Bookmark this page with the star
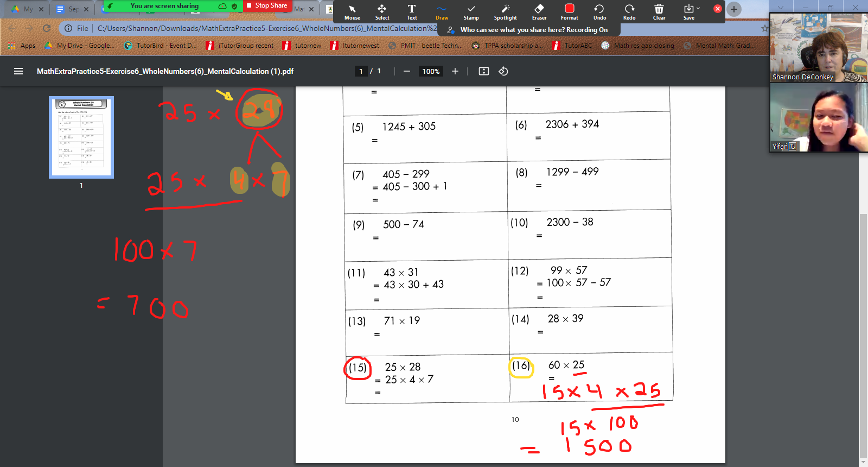 tap(764, 28)
